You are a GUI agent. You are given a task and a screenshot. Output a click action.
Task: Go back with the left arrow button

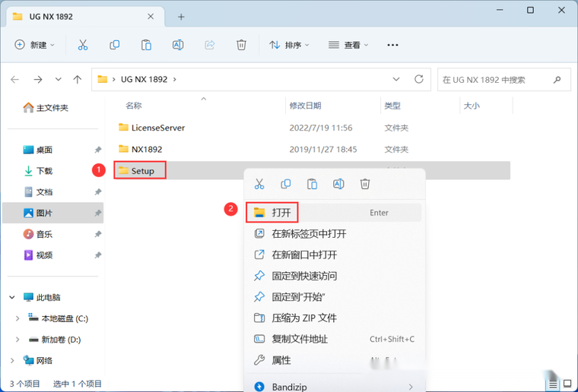click(14, 80)
